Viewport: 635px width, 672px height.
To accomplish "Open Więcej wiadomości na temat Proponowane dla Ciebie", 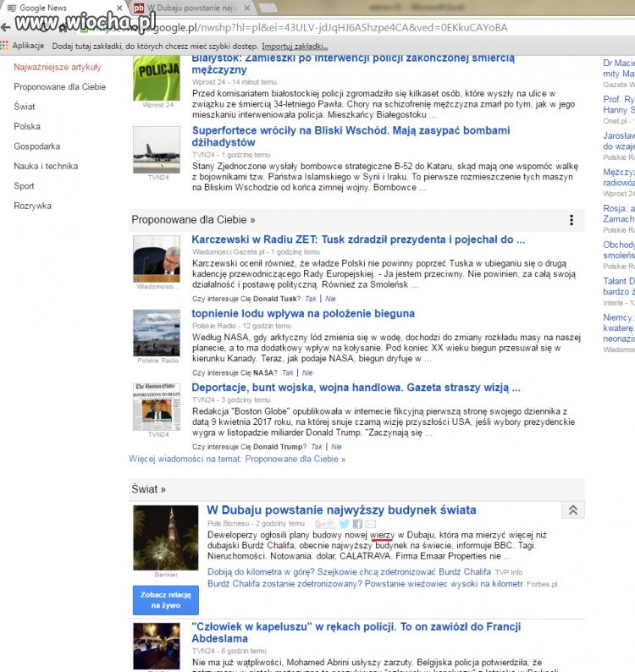I will click(237, 459).
